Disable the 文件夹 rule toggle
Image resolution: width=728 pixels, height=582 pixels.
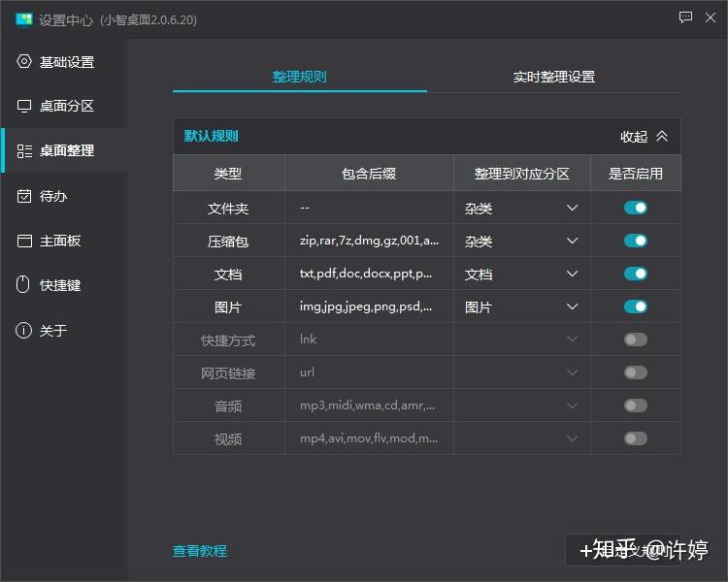[x=635, y=208]
